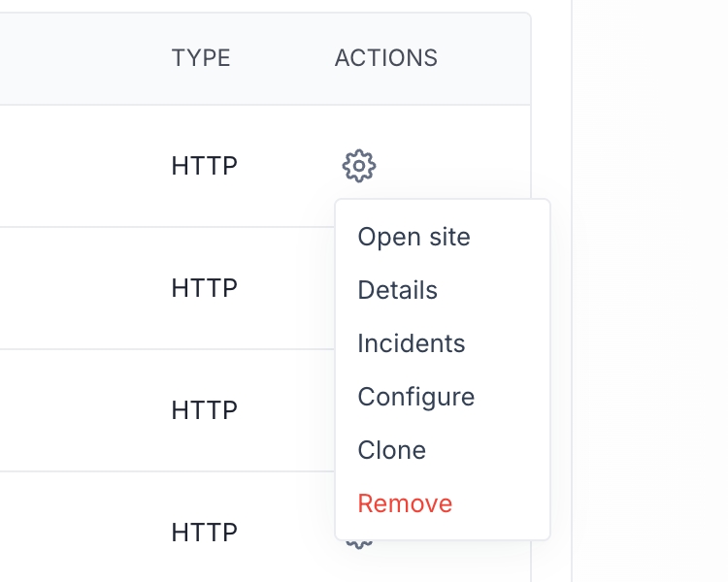Pick Configure in the actions dropdown
This screenshot has width=728, height=582.
415,397
